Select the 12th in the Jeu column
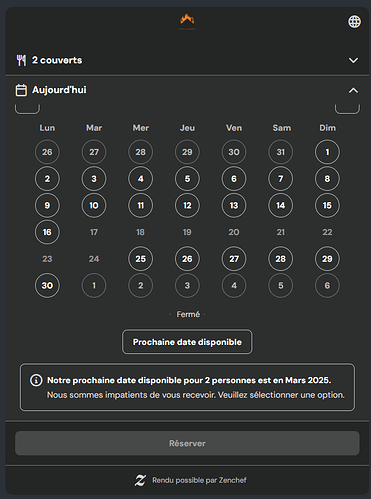371x499 pixels. 187,205
